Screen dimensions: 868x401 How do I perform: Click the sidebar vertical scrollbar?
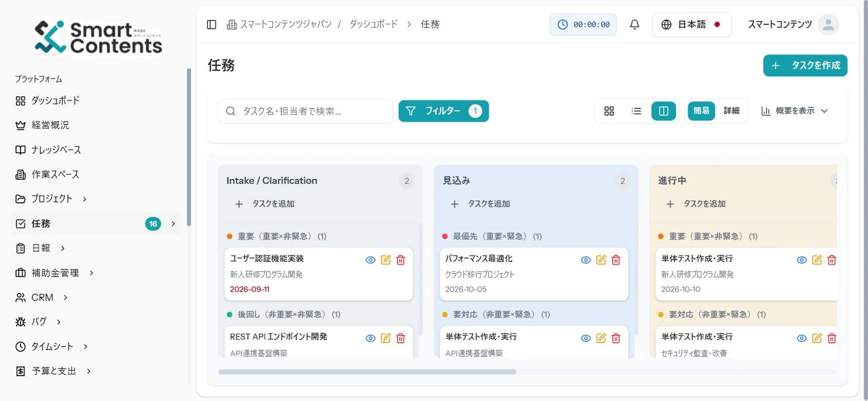pyautogui.click(x=188, y=147)
